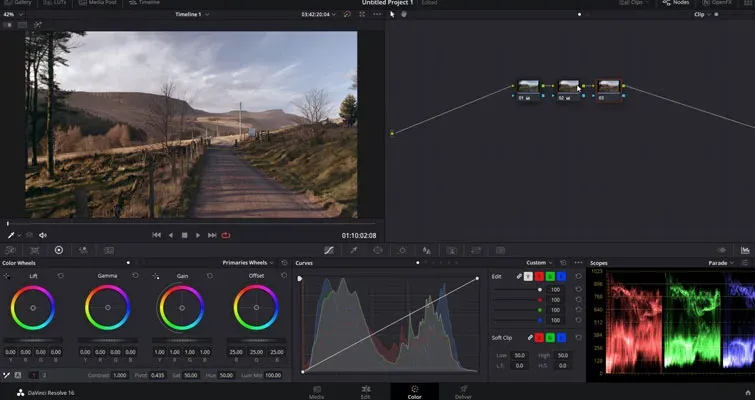Select node 02 in the node graph
Screen dimensions: 755x400
pos(569,90)
